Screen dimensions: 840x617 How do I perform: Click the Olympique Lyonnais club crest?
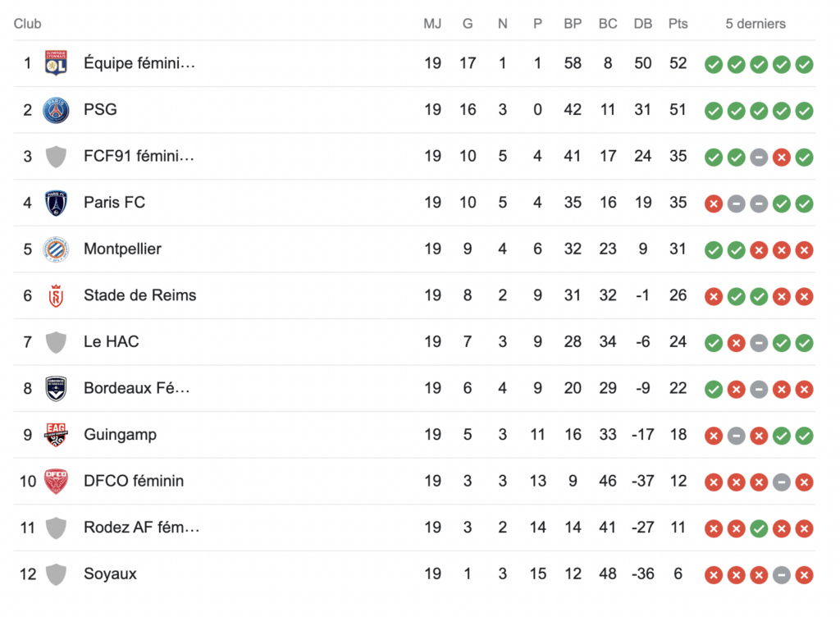click(x=57, y=64)
